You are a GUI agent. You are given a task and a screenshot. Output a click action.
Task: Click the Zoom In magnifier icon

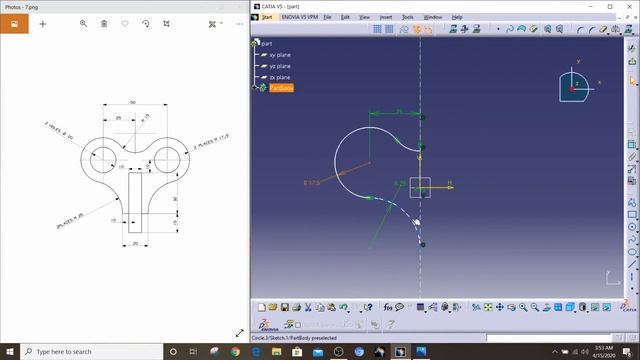pos(523,307)
